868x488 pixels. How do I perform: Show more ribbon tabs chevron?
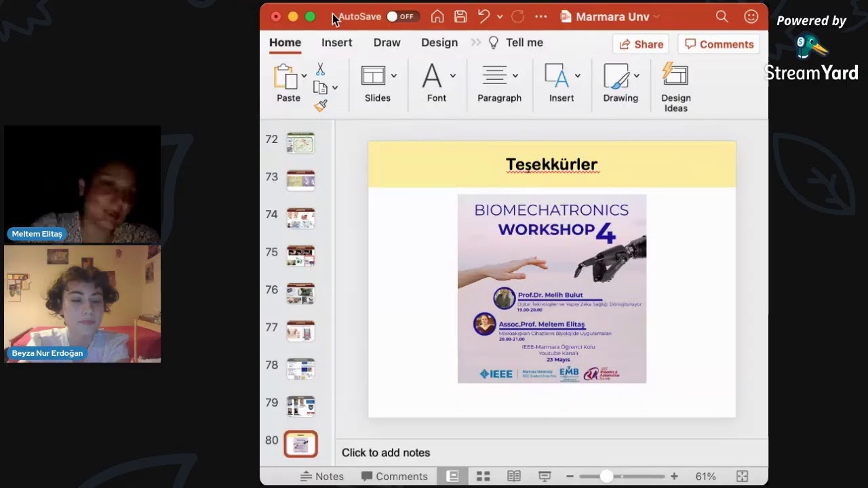coord(475,43)
